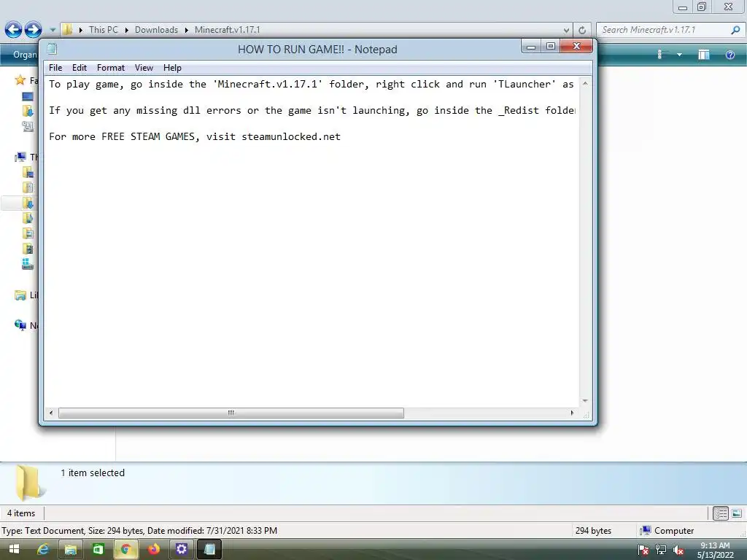The image size is (747, 560).
Task: Click the '294 bytes' status bar entry
Action: click(593, 531)
